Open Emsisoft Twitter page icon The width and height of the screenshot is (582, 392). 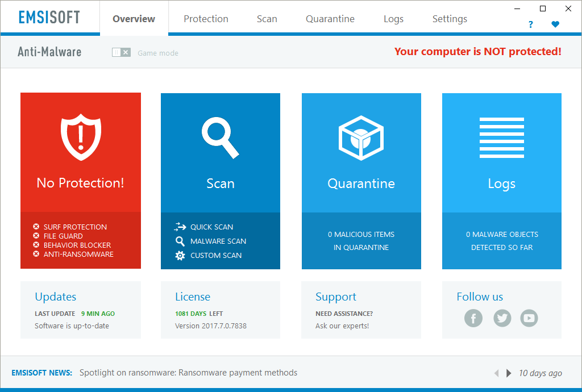pos(502,318)
